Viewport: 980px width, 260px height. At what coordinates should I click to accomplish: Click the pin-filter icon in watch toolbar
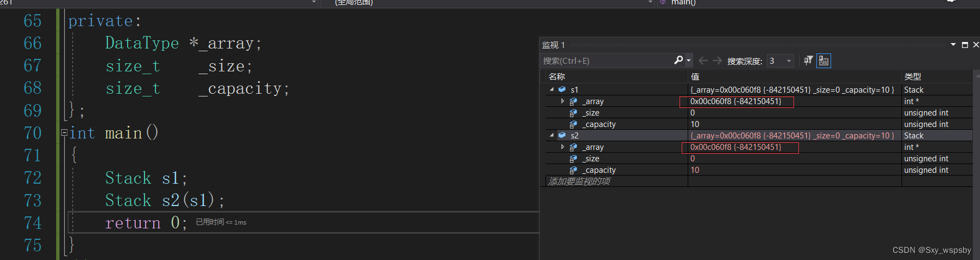(x=808, y=61)
